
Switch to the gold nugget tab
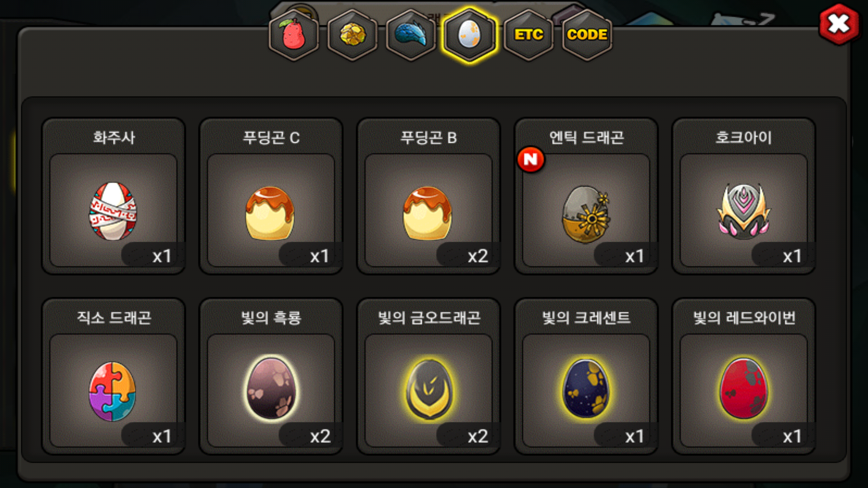pyautogui.click(x=353, y=35)
